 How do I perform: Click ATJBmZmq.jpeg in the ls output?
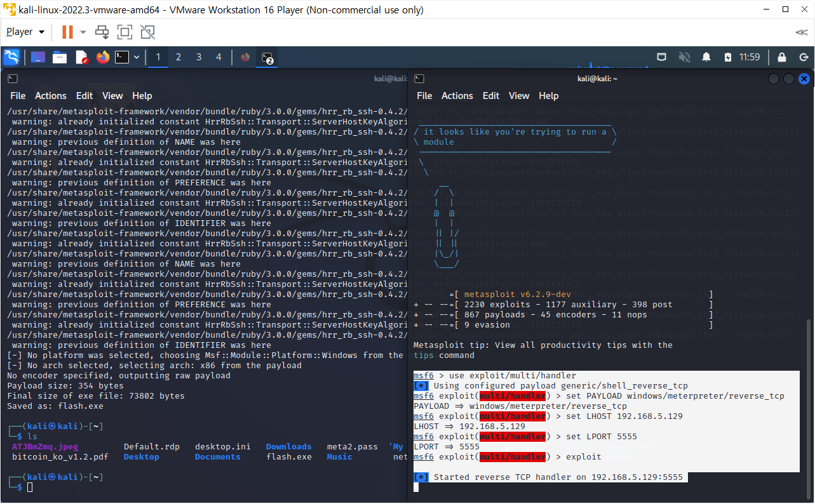click(x=45, y=447)
